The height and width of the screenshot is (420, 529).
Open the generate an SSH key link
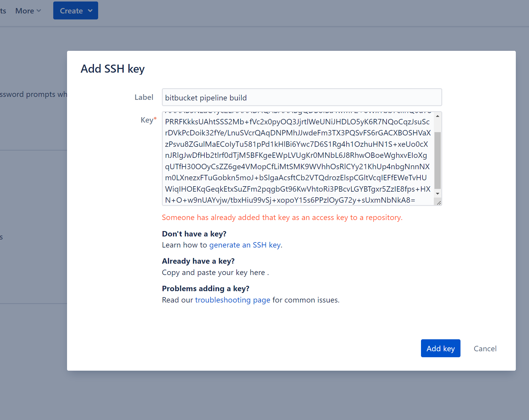tap(245, 245)
